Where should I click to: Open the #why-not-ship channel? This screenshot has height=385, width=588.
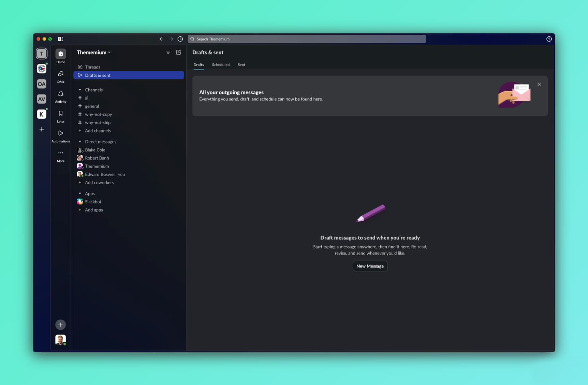coord(129,123)
